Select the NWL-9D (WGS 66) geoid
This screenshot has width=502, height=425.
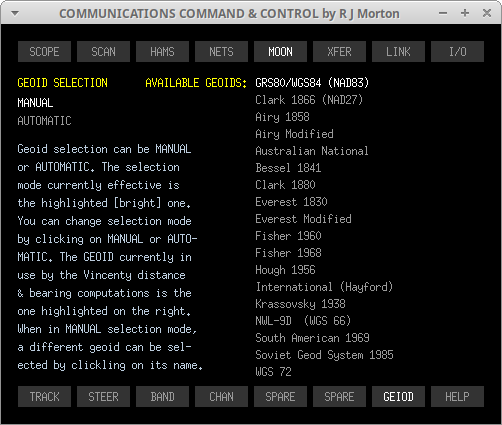[303, 321]
